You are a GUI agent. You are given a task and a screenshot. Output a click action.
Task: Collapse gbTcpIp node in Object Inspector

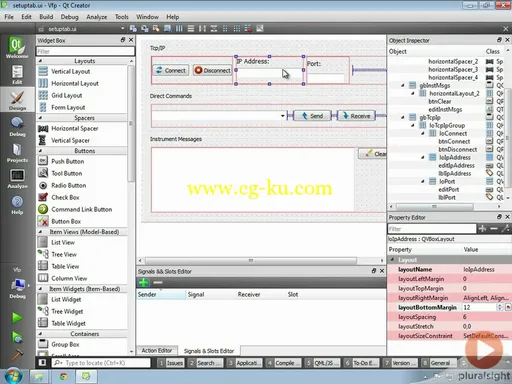[x=403, y=117]
